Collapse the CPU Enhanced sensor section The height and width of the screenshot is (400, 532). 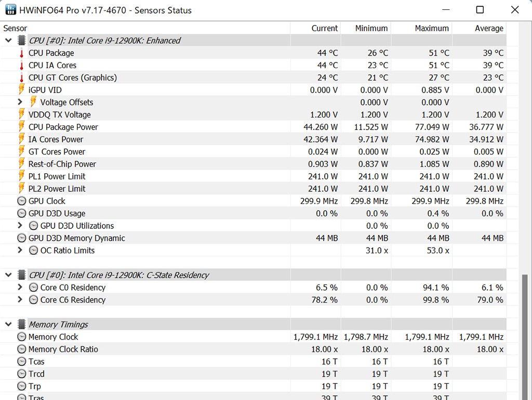tap(8, 41)
